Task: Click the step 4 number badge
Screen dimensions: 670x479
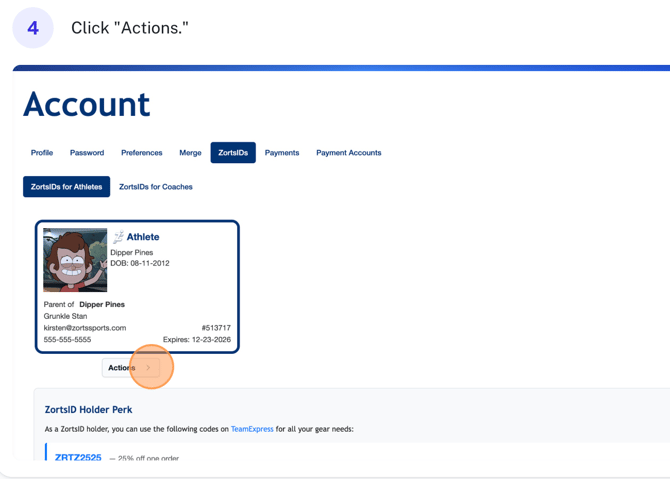Action: point(33,28)
